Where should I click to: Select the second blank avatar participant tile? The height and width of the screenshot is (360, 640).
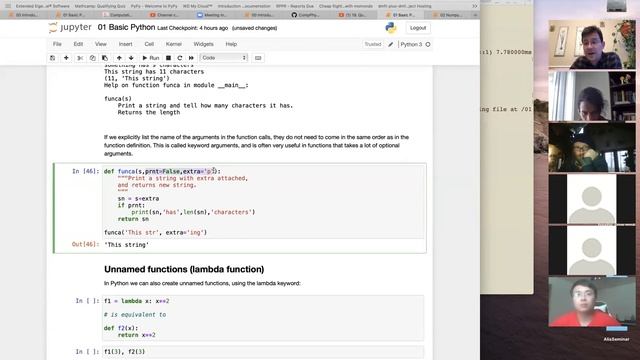point(592,250)
